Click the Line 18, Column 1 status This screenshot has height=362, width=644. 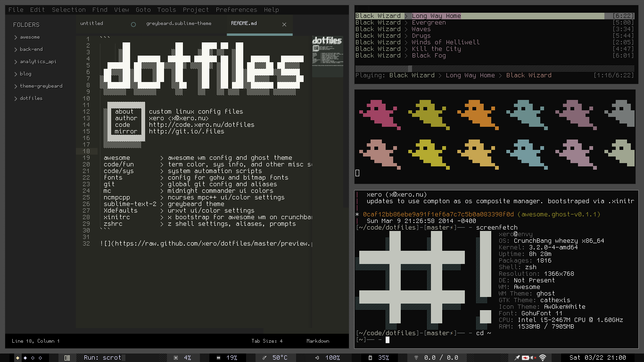(x=36, y=341)
